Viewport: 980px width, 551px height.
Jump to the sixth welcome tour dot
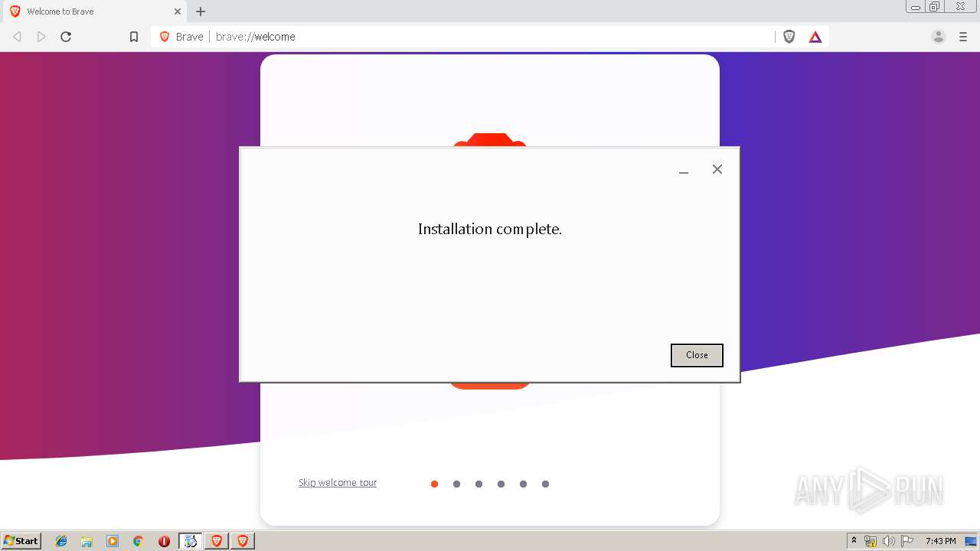545,484
